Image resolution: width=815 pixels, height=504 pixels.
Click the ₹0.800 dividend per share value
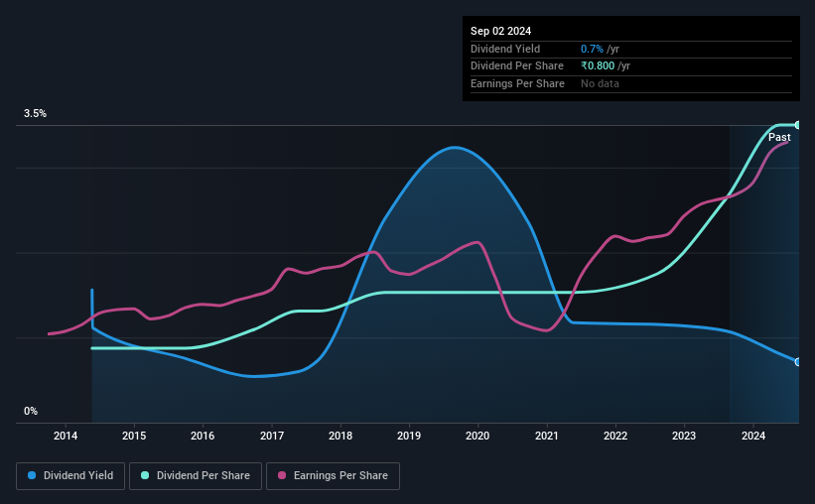pos(598,66)
